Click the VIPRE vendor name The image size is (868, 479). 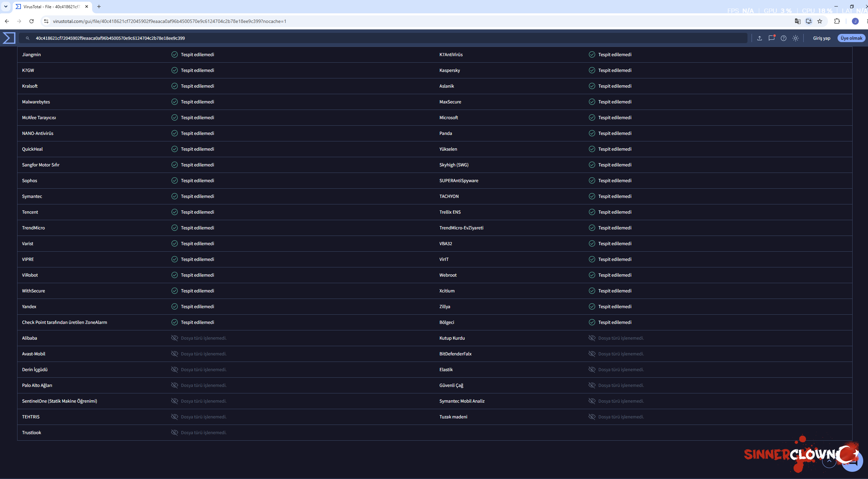(28, 259)
